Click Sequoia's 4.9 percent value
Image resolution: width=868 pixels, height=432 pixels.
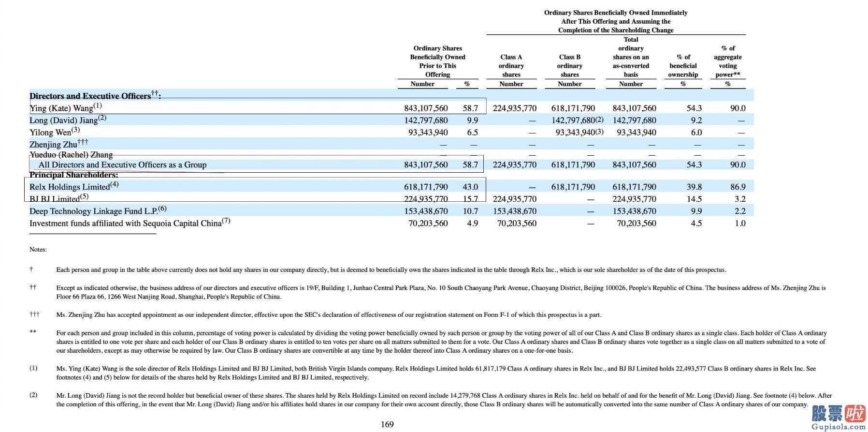(472, 223)
